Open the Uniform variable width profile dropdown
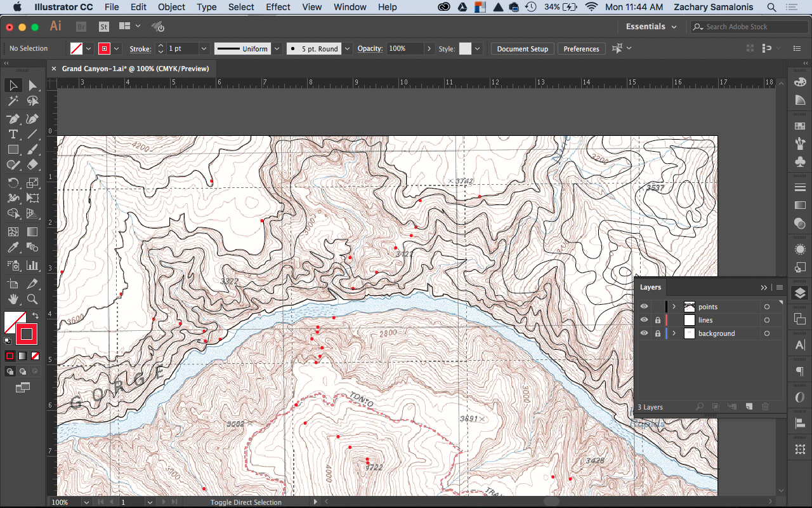Screen dimensions: 812x508 tap(277, 48)
